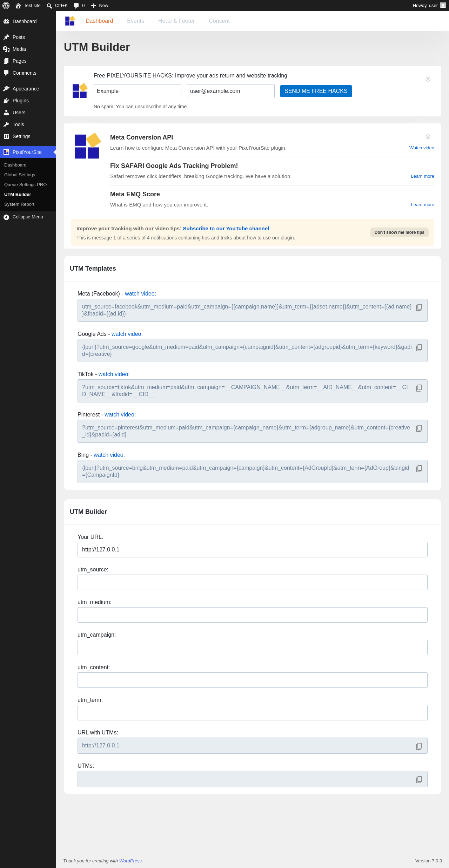Go to Plugins in sidebar
Screen dimensions: 449x868
pyautogui.click(x=28, y=101)
